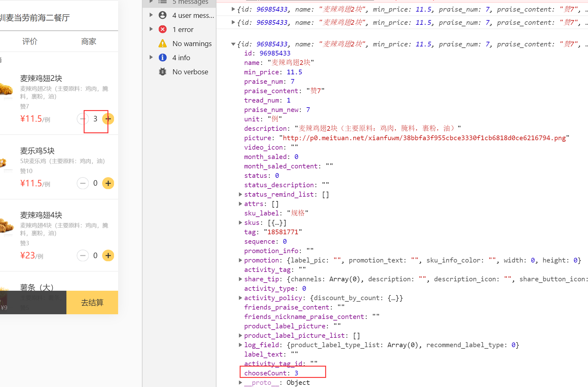Switch to the 商家 tab
Viewport: 588px width, 387px height.
(x=89, y=41)
